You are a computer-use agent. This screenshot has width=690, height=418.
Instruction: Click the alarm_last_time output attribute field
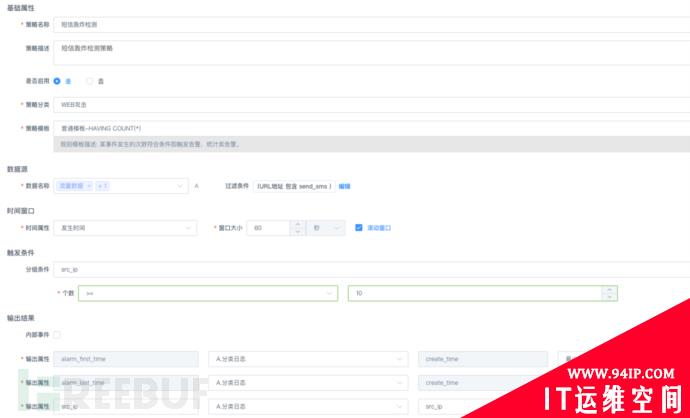[126, 383]
